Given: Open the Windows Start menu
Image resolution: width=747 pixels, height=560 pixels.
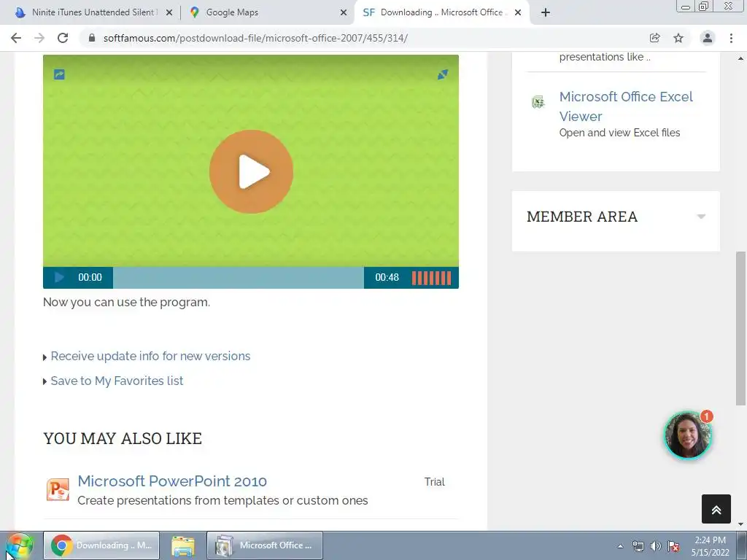Looking at the screenshot, I should (20, 545).
